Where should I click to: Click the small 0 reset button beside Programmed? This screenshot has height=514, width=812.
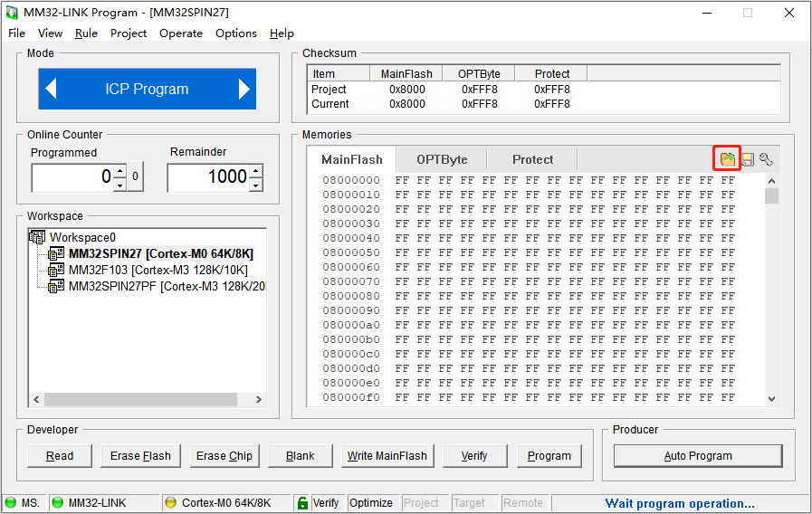point(135,176)
